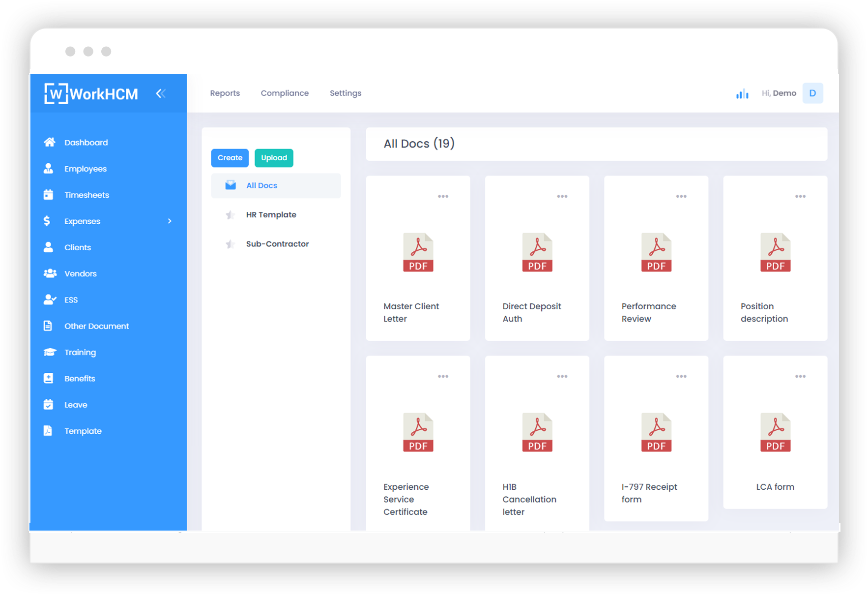Screen dimensions: 868x595
Task: Click 'Master Client Letter' title text
Action: (411, 312)
